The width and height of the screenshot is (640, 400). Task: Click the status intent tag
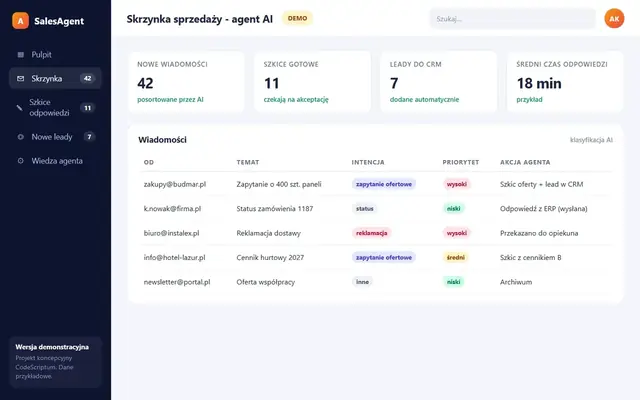click(364, 209)
